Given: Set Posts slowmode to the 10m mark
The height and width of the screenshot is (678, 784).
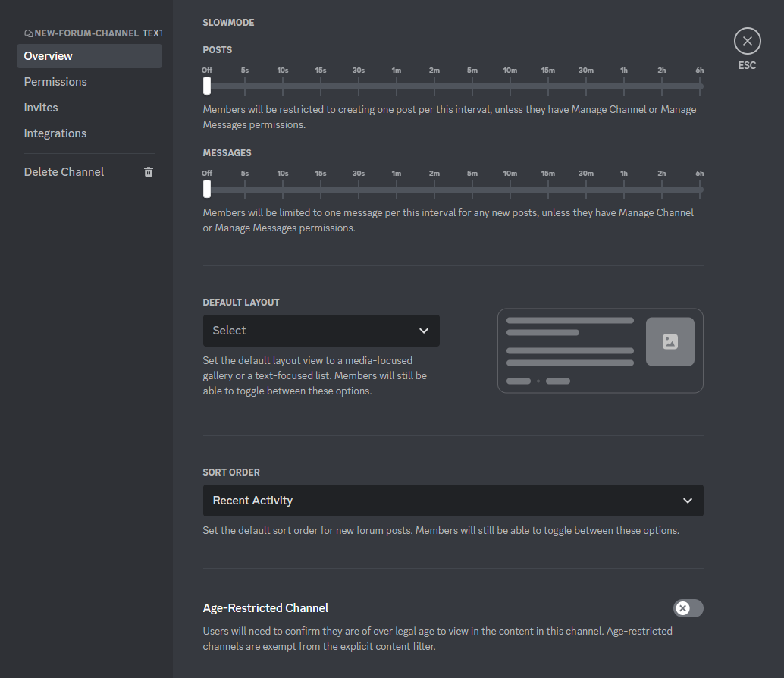Looking at the screenshot, I should tap(510, 86).
